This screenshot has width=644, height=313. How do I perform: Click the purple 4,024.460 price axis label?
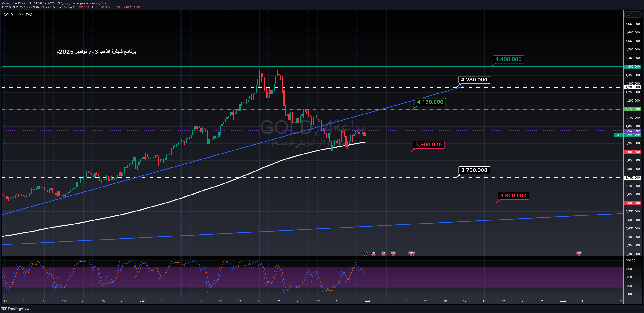(632, 130)
